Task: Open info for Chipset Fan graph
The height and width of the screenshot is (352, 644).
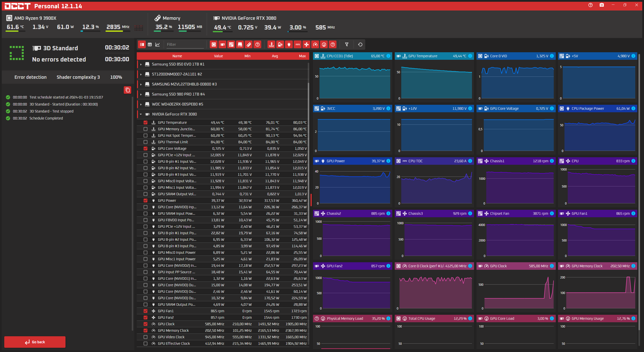Action: 552,213
